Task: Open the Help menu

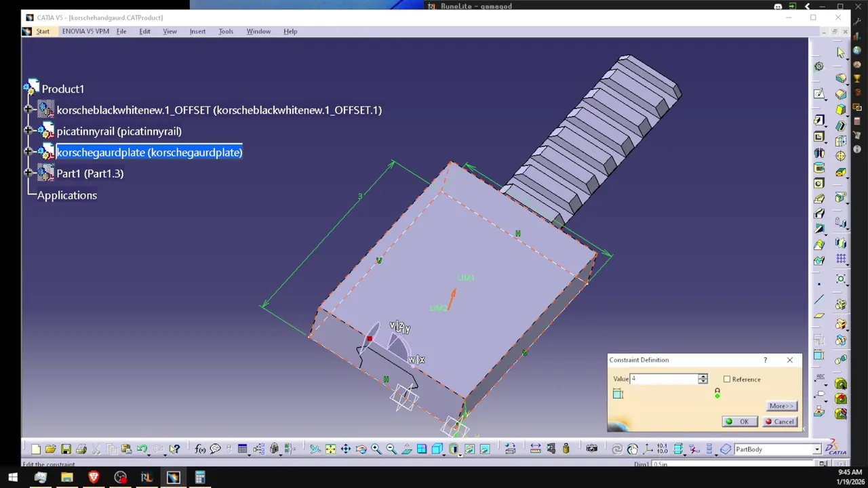Action: pos(290,31)
